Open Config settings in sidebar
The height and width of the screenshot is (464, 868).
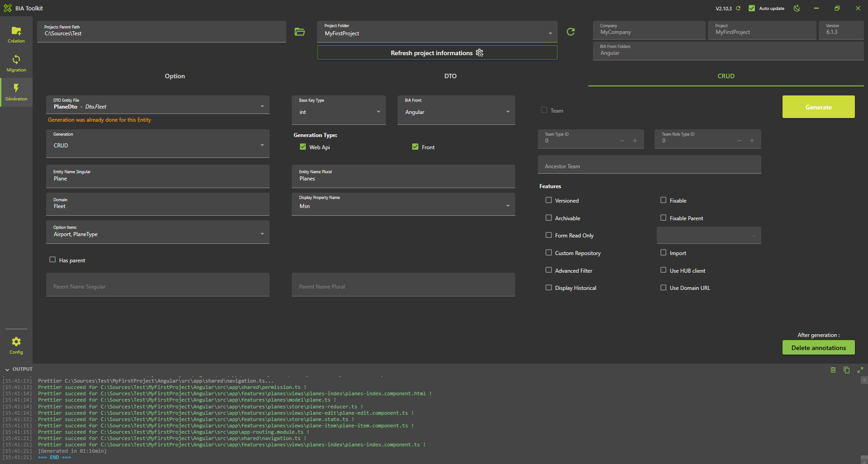point(16,346)
